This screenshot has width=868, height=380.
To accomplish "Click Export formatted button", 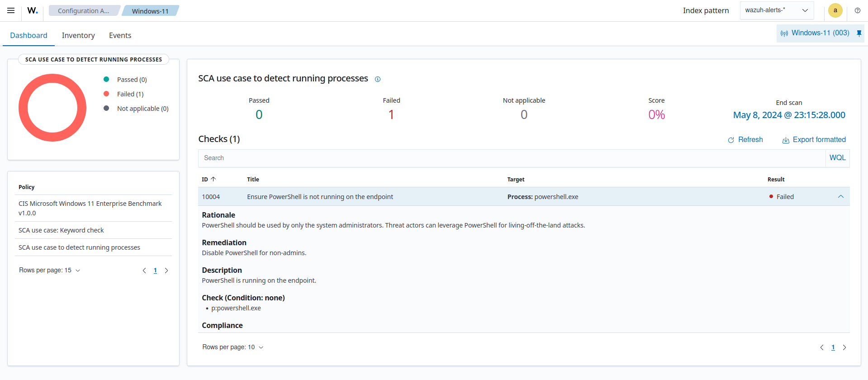I will coord(814,140).
